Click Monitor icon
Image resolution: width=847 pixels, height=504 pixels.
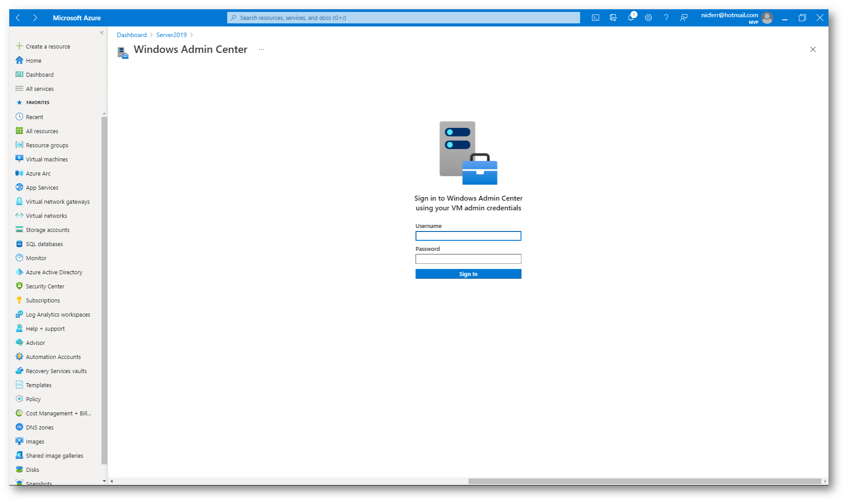tap(19, 258)
